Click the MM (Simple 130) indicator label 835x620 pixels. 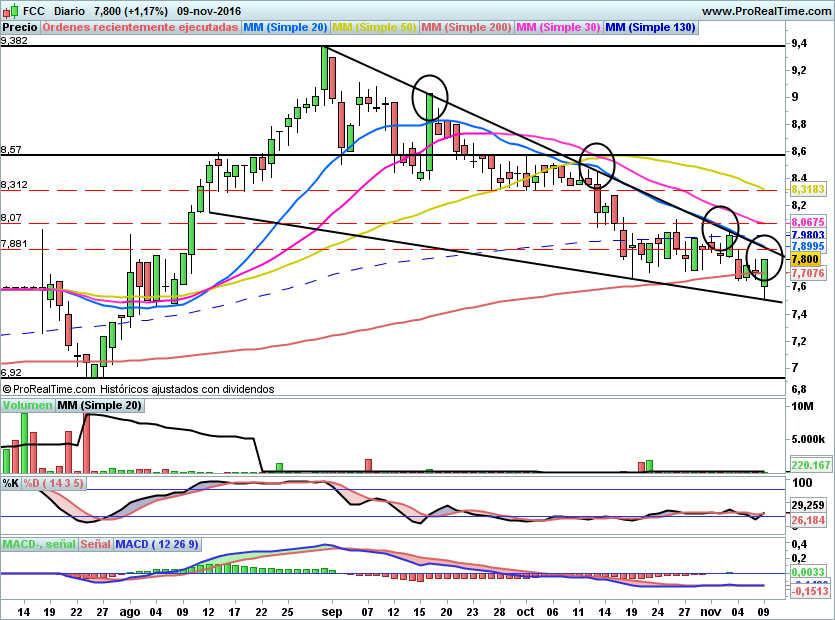pyautogui.click(x=650, y=28)
